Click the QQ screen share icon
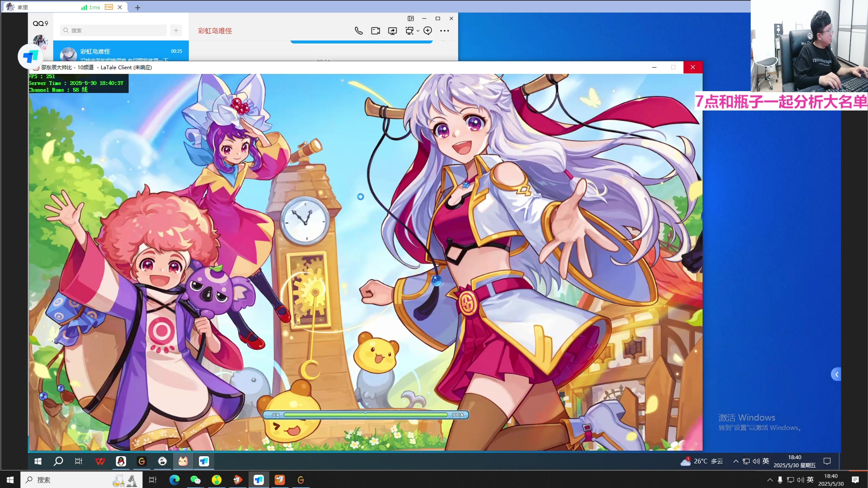The image size is (868, 488). tap(393, 31)
